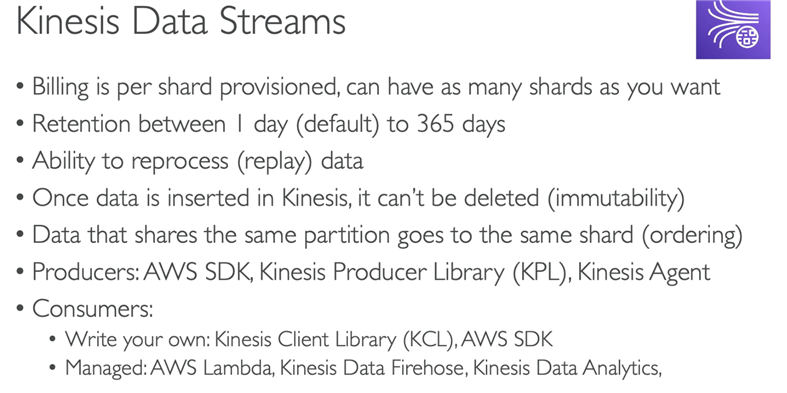Click the 'Producers:' label
This screenshot has height=393, width=787.
coord(86,273)
